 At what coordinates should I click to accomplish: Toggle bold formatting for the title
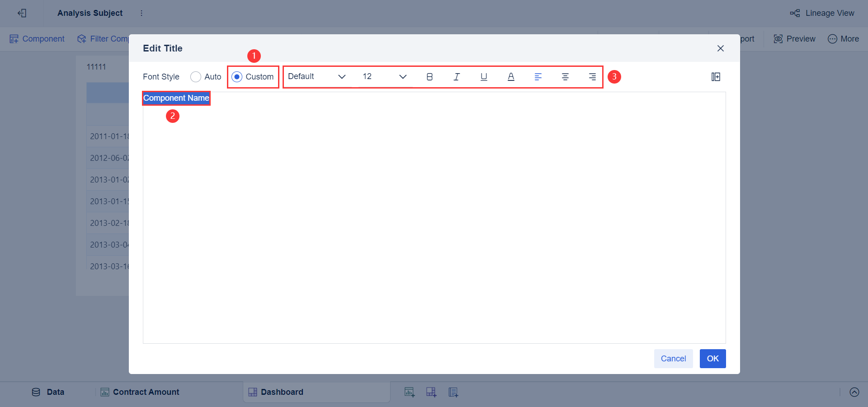point(429,77)
